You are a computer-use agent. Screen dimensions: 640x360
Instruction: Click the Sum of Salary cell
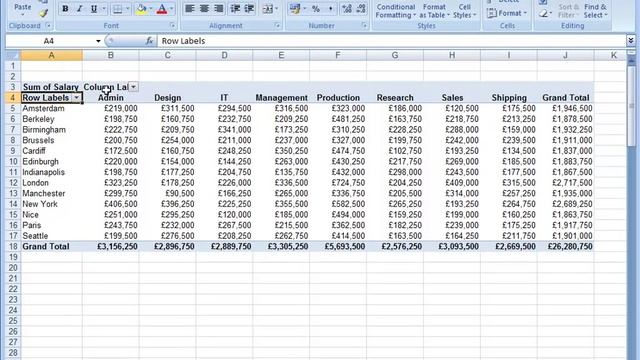pos(51,87)
